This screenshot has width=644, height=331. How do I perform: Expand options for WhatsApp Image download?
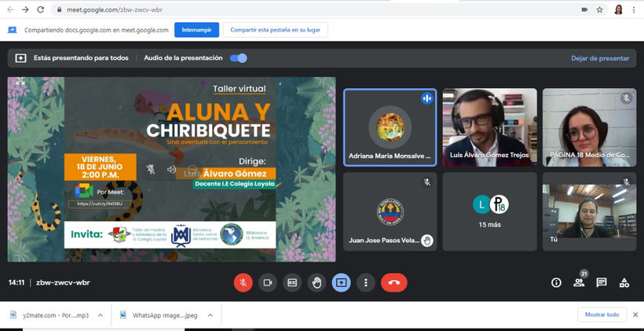(210, 315)
